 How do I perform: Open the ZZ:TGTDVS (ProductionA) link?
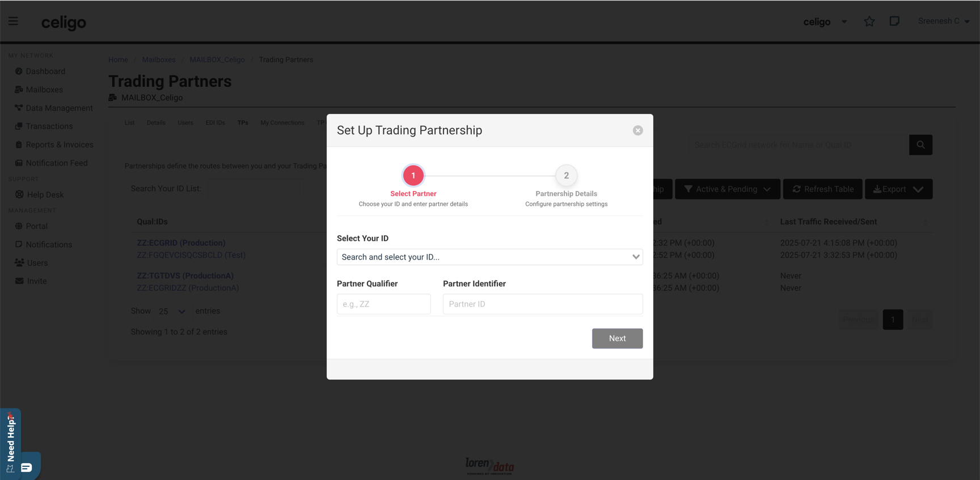point(185,275)
